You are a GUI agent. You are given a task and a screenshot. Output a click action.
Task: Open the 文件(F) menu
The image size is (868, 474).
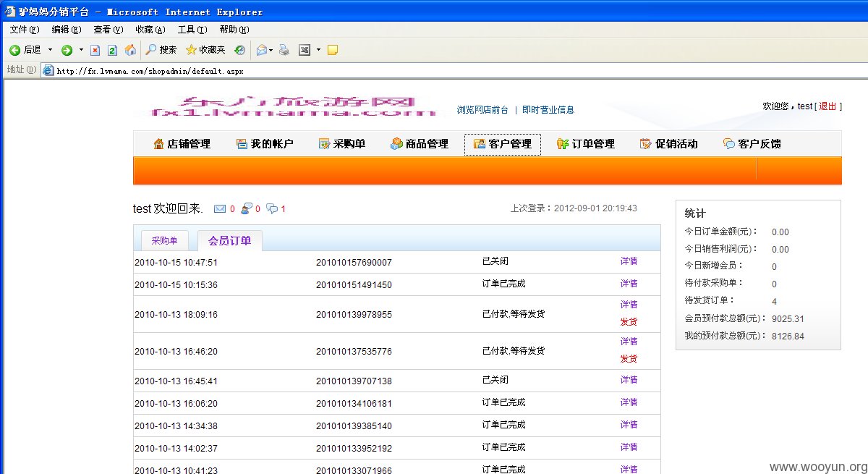[25, 30]
